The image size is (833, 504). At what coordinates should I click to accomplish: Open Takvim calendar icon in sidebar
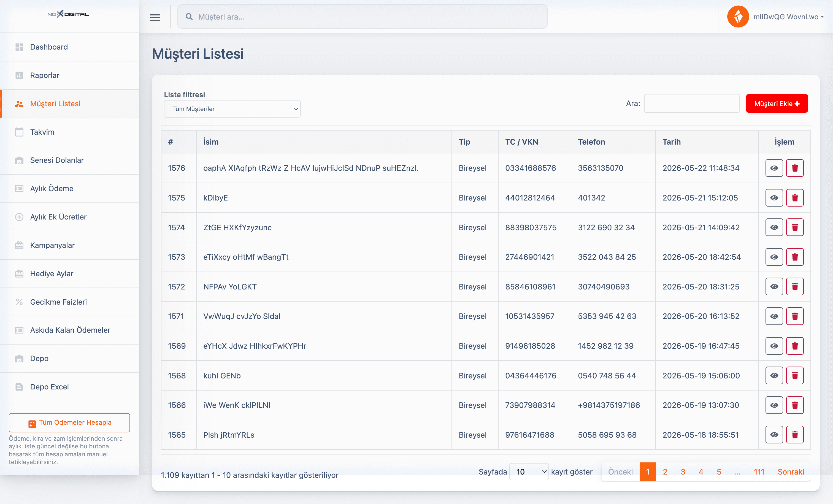coord(19,132)
